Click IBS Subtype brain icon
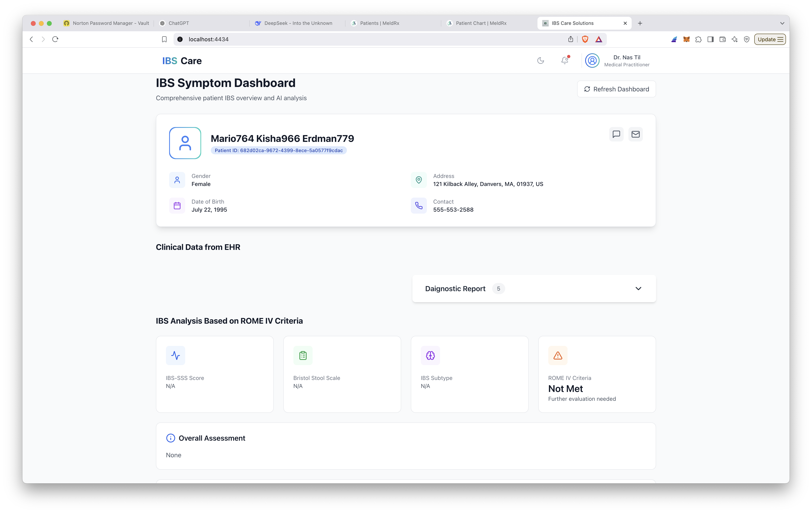This screenshot has width=812, height=513. [430, 355]
